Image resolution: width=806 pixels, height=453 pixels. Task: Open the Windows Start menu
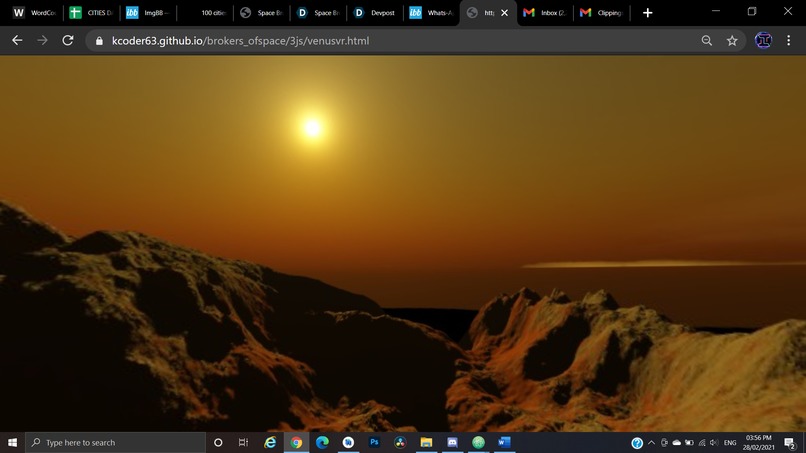pyautogui.click(x=12, y=442)
